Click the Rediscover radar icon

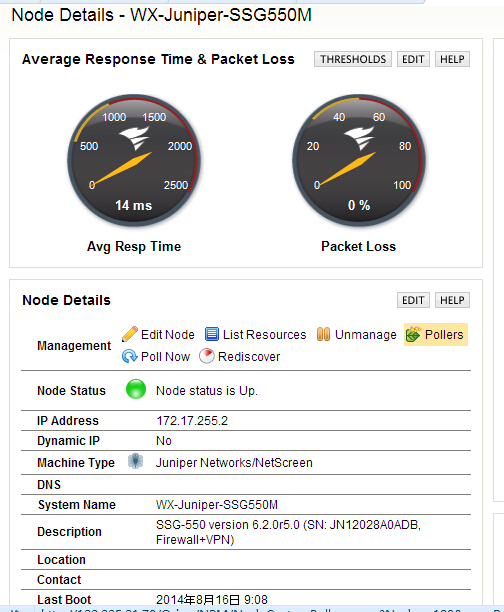point(207,356)
